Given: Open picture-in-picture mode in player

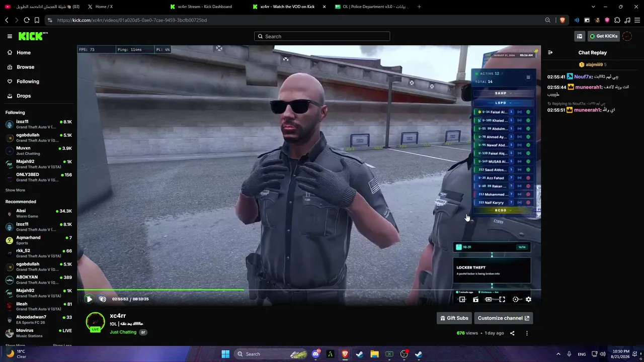Looking at the screenshot, I should [462, 299].
